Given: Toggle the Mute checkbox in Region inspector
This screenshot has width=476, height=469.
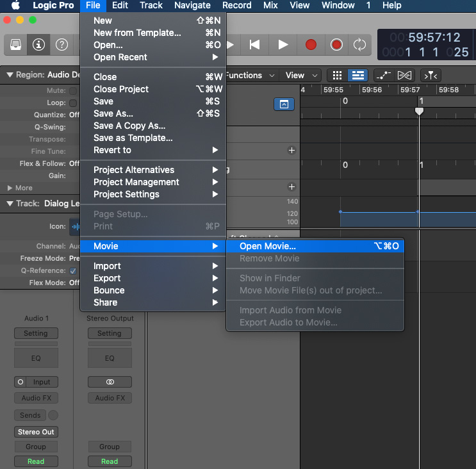Looking at the screenshot, I should tap(73, 91).
